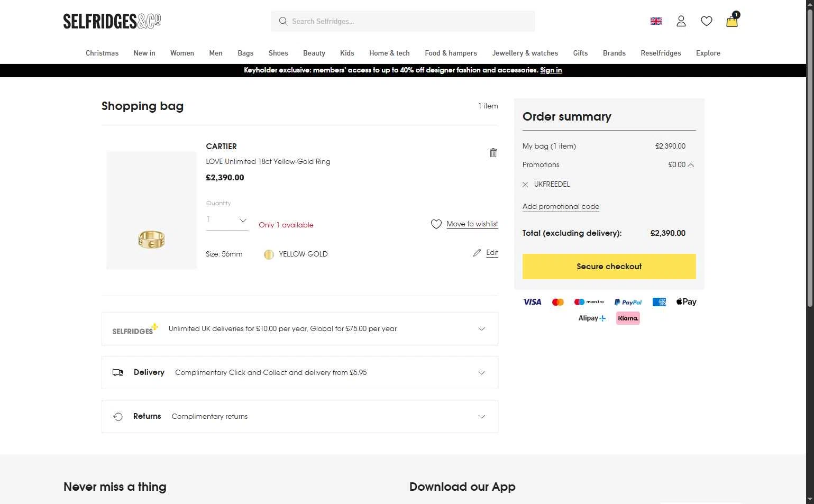
Task: Click the Mastercard payment logo
Action: click(558, 302)
